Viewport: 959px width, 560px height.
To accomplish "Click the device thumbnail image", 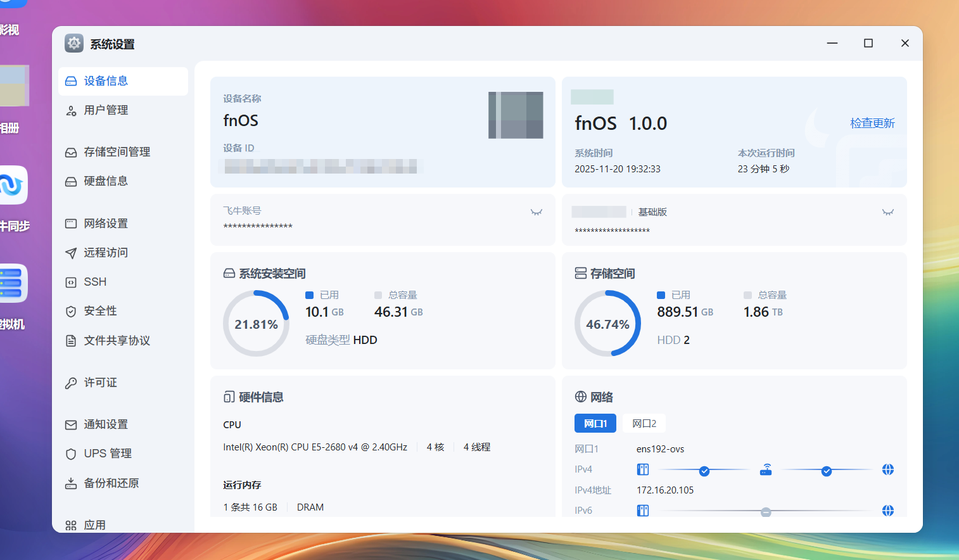I will pos(516,115).
